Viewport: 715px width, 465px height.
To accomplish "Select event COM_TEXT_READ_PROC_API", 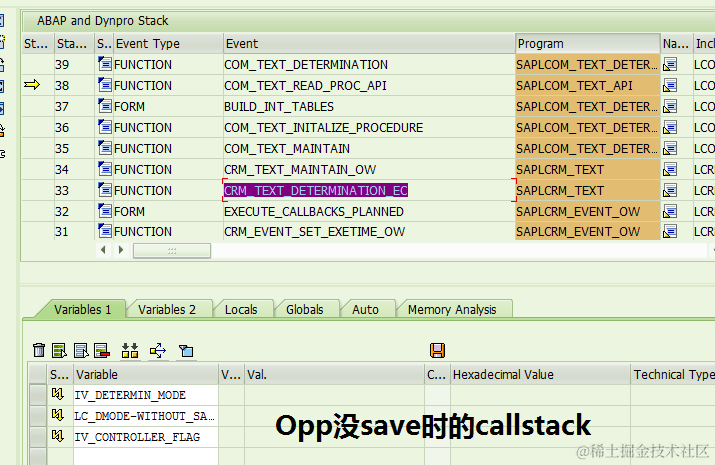I will tap(306, 86).
